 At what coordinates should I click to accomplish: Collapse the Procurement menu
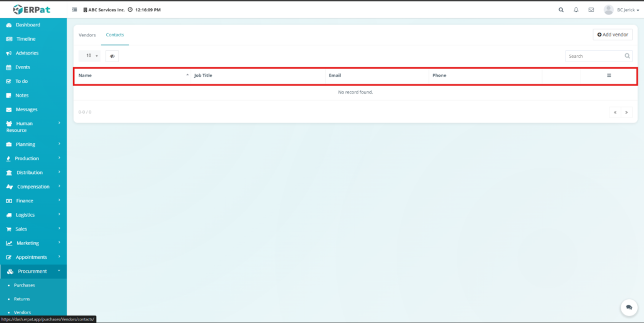33,271
